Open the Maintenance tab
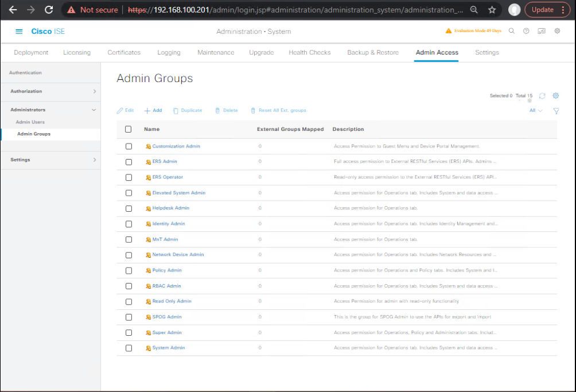The width and height of the screenshot is (576, 392). 216,53
